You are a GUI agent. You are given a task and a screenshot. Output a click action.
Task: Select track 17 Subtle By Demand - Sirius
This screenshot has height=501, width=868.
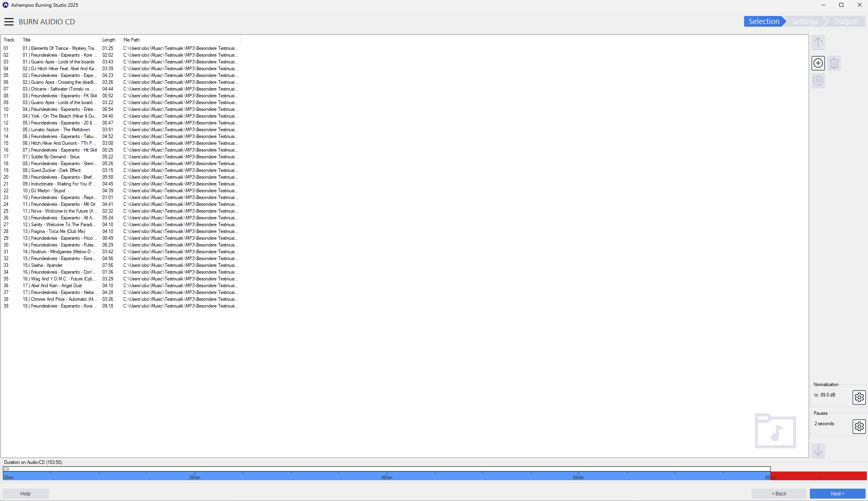pyautogui.click(x=120, y=157)
